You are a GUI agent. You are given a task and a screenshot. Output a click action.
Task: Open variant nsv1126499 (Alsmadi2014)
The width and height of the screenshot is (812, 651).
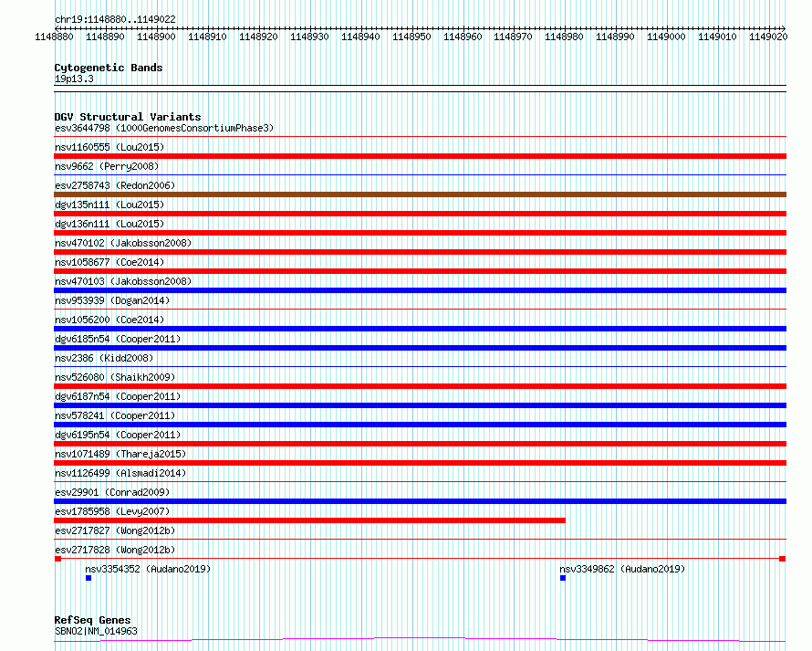click(120, 473)
